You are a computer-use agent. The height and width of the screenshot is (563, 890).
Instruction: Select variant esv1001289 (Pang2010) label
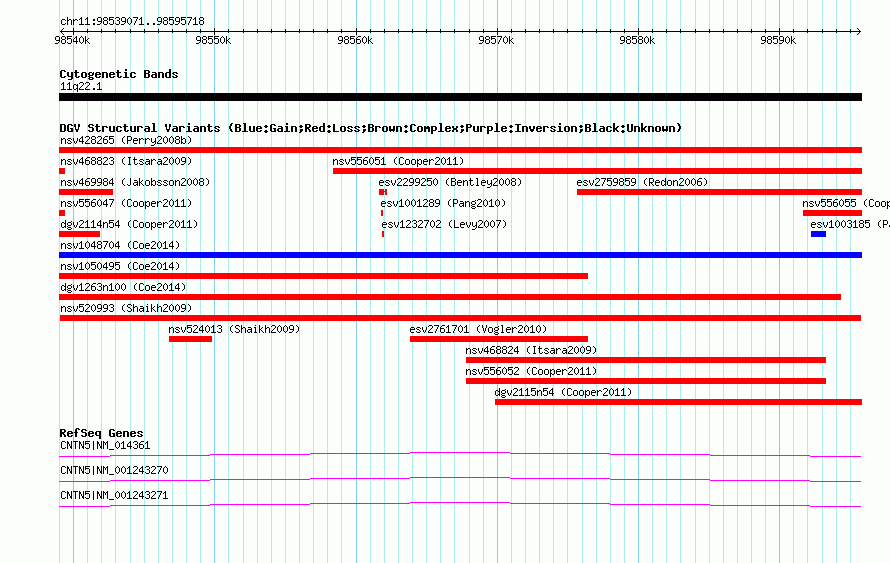(x=443, y=203)
